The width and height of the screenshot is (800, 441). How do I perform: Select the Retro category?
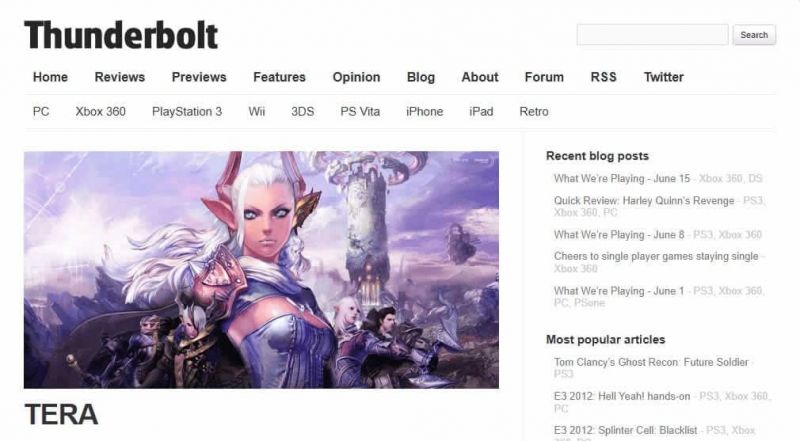coord(534,111)
